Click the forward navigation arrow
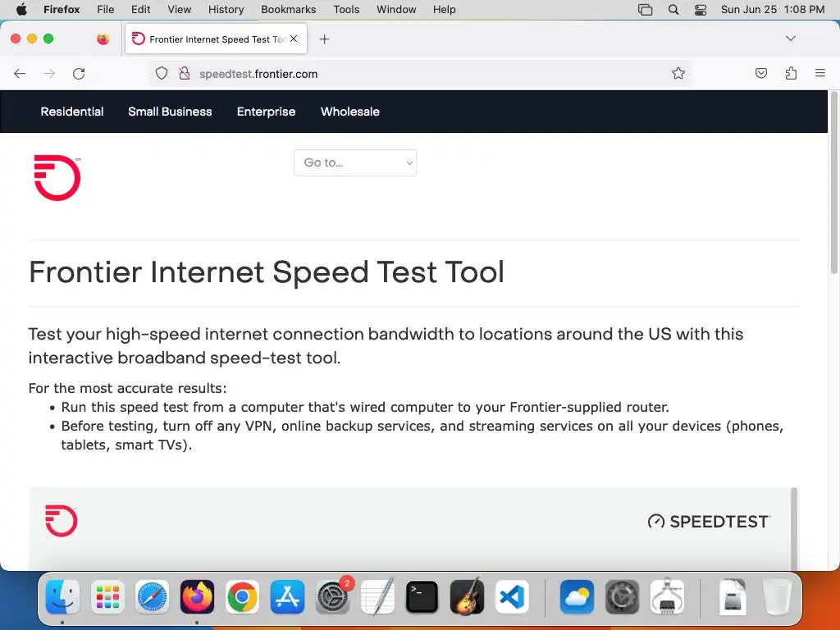Image resolution: width=840 pixels, height=630 pixels. (x=49, y=74)
